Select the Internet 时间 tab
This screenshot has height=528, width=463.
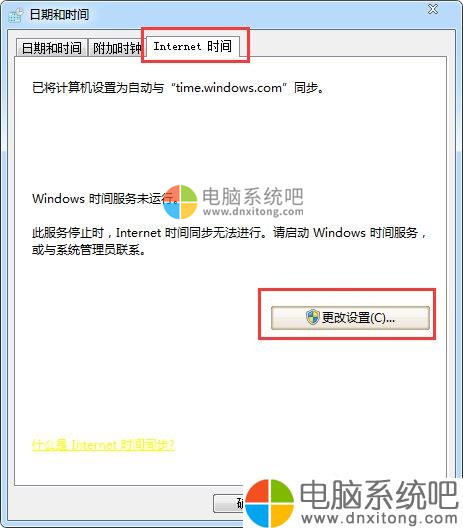[193, 46]
